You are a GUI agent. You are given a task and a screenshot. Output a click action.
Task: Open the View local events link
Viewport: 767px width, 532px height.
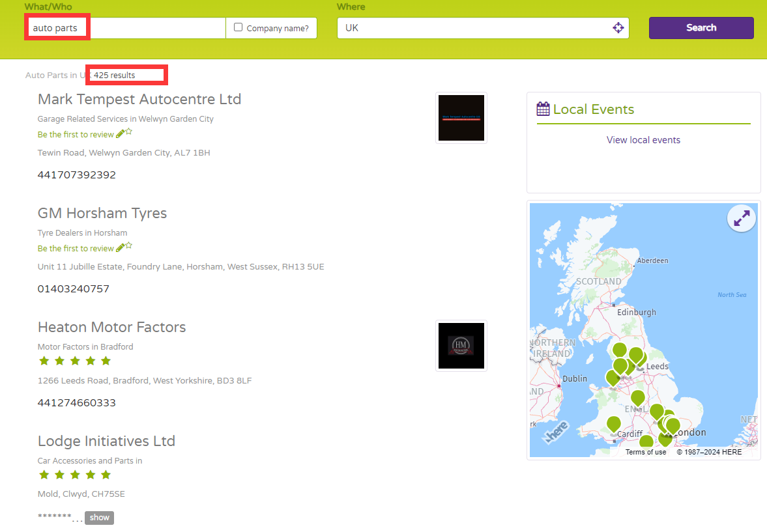pos(643,140)
